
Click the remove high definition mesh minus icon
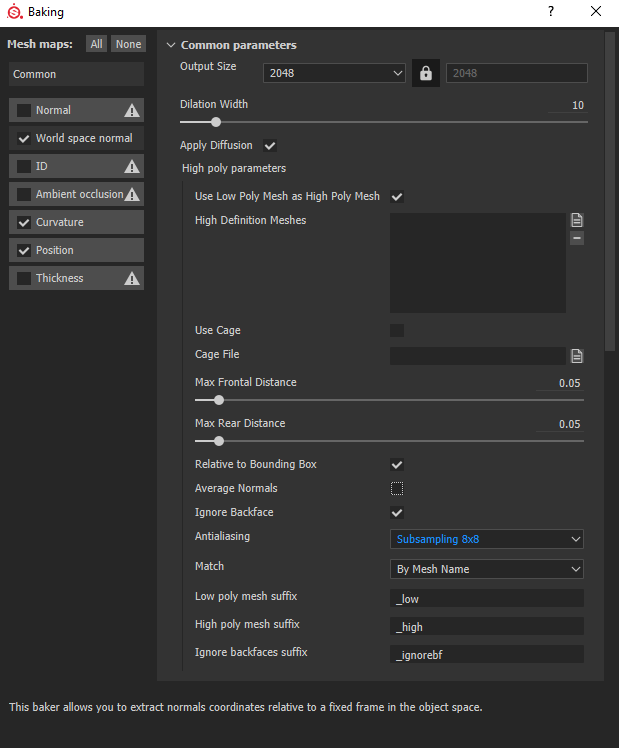pyautogui.click(x=577, y=238)
